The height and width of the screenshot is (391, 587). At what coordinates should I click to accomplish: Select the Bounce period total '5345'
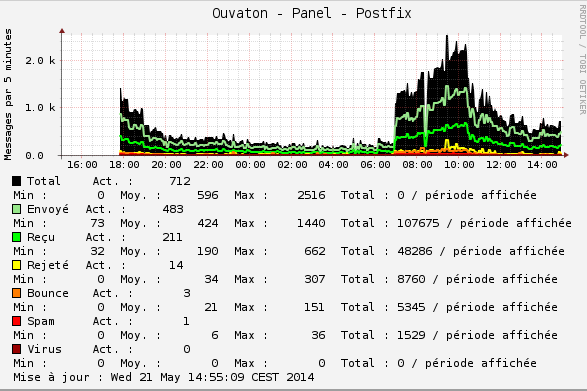[411, 307]
